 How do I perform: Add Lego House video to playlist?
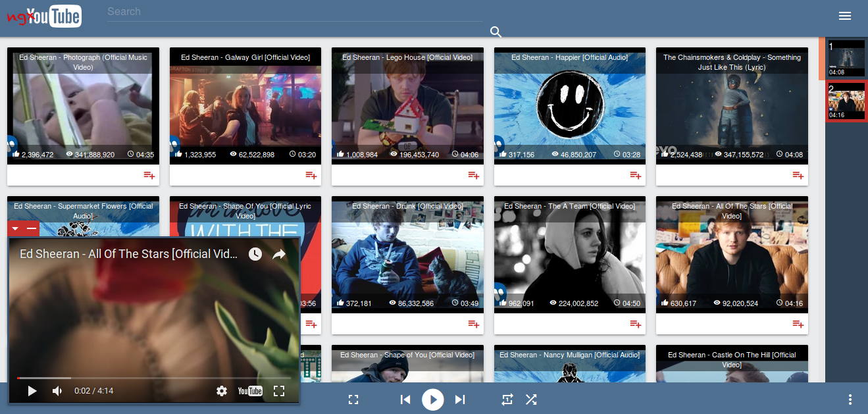[474, 175]
